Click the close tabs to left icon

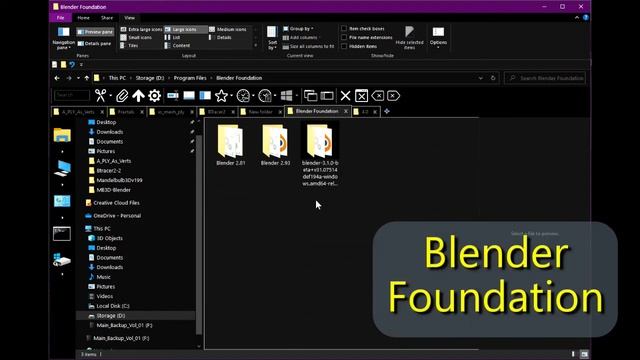coord(378,96)
